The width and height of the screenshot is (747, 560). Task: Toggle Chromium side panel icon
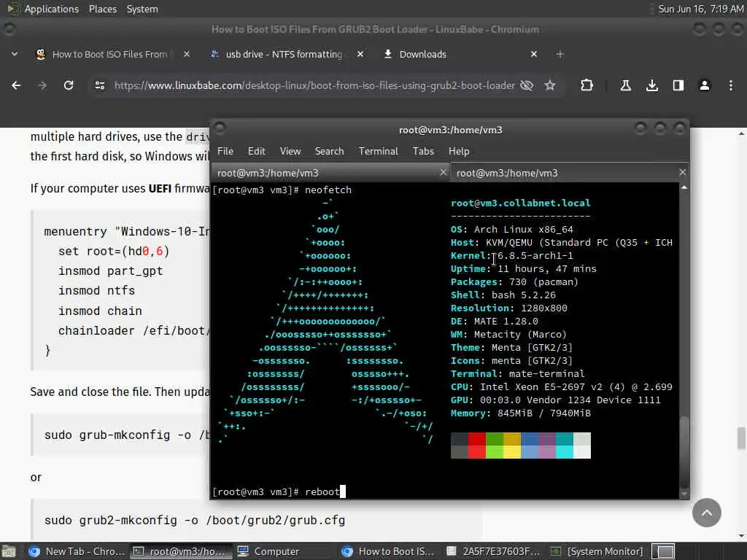click(x=678, y=85)
